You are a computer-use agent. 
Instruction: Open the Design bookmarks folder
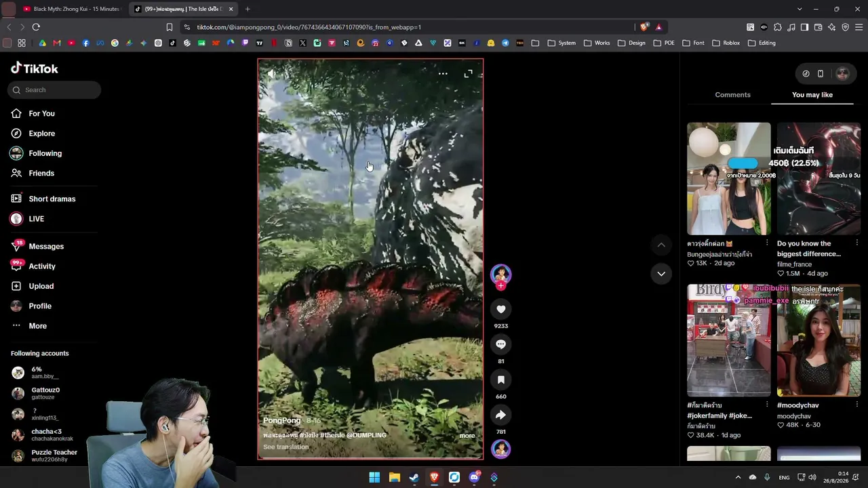(x=631, y=43)
